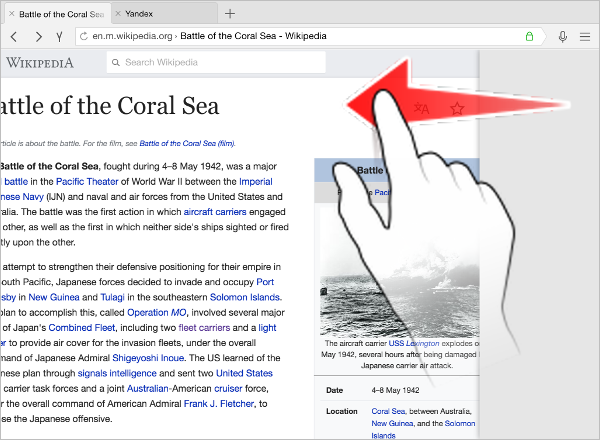Open the Australian link
Image resolution: width=600 pixels, height=440 pixels.
[x=147, y=389]
